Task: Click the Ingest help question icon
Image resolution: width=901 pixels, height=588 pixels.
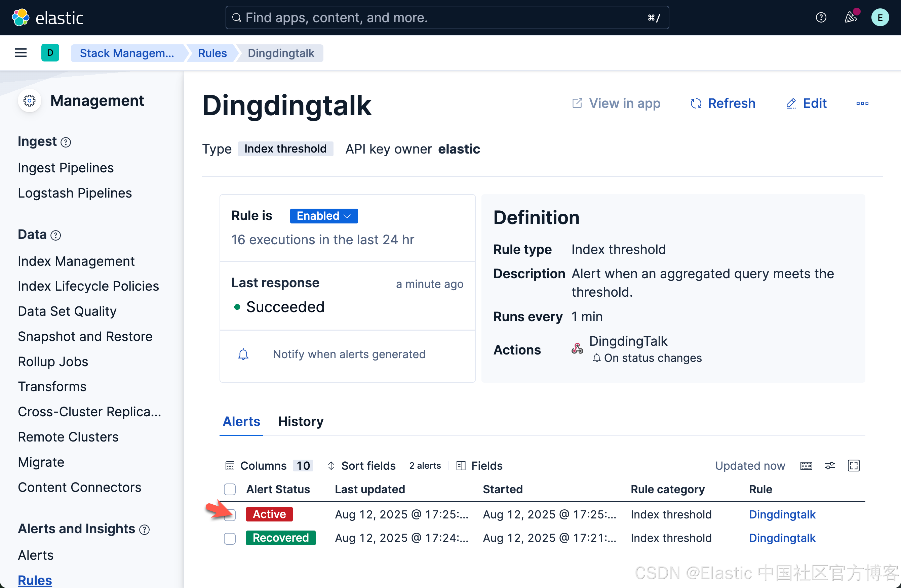Action: tap(66, 142)
